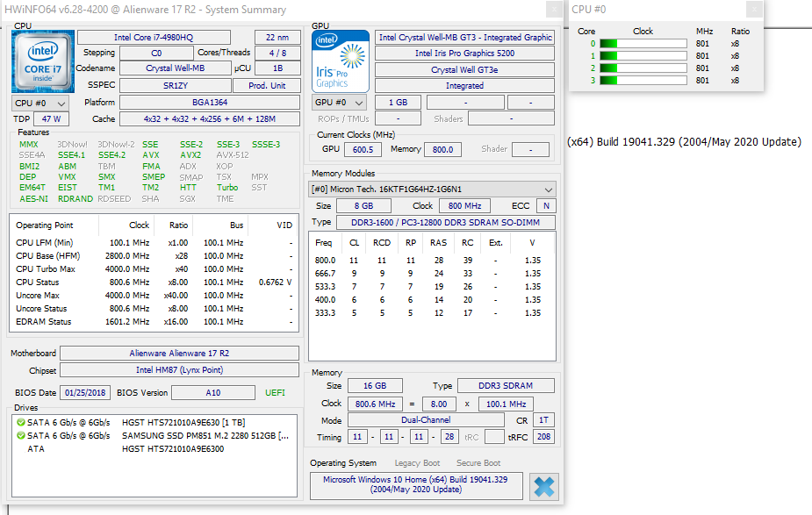Click the Dual-Channel mode field

pos(426,419)
